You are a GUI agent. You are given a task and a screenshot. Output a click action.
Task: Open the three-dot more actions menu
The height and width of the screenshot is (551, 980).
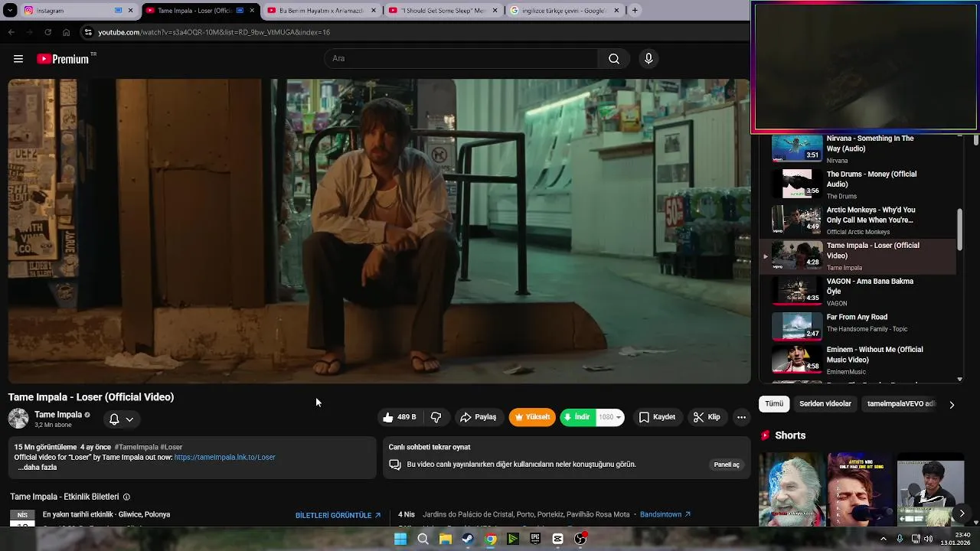coord(741,417)
